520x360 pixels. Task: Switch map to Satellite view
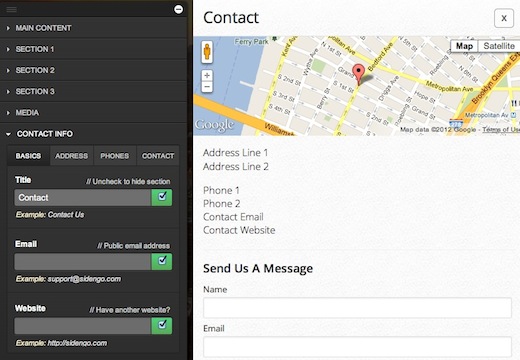[499, 46]
